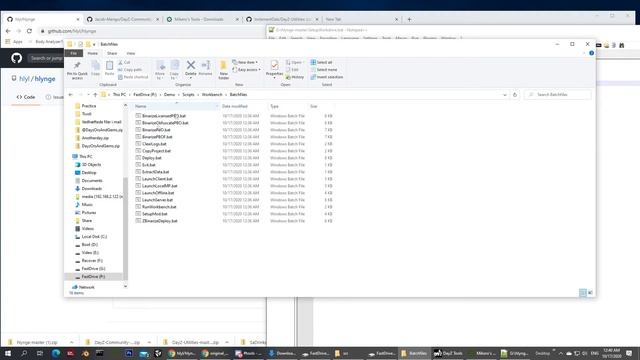Open the address bar history dropdown
Screen dimensions: 640x360
pyautogui.click(x=504, y=95)
